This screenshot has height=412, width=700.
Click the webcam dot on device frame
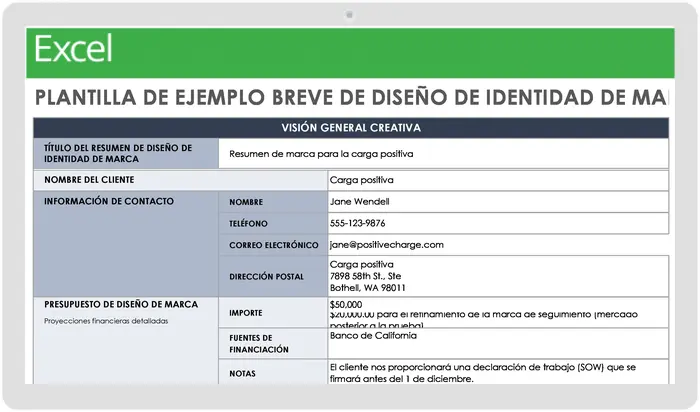350,15
